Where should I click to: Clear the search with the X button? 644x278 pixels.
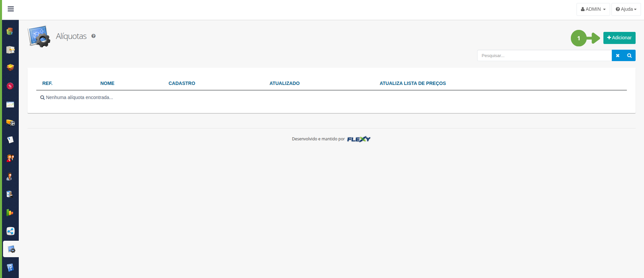coord(617,56)
